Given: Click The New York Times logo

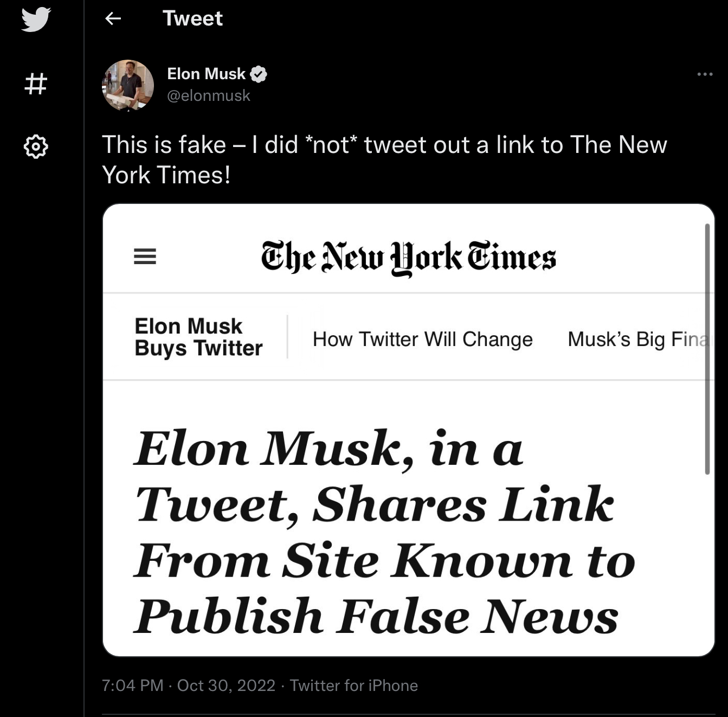Looking at the screenshot, I should click(408, 258).
